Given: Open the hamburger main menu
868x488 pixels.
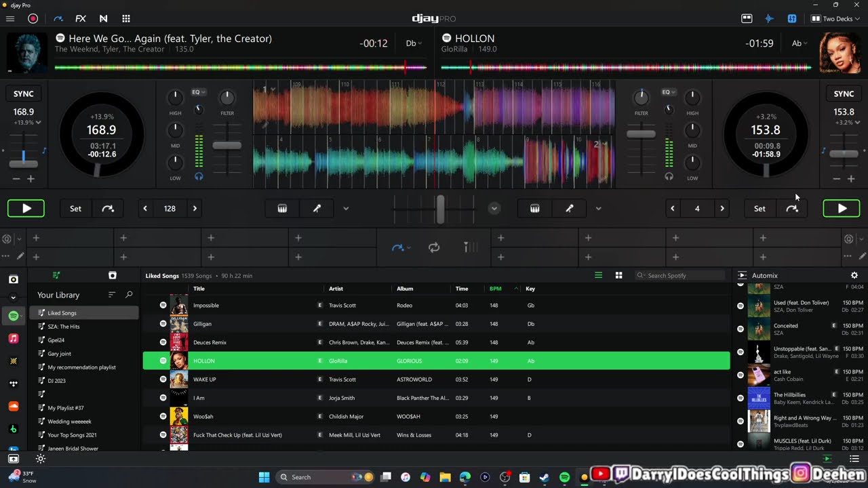Looking at the screenshot, I should tap(10, 19).
